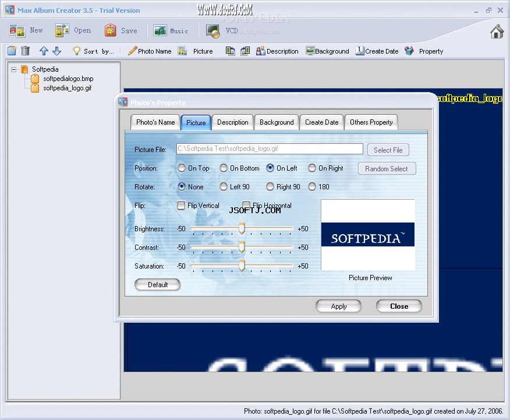Select On Left position radio

coord(270,168)
